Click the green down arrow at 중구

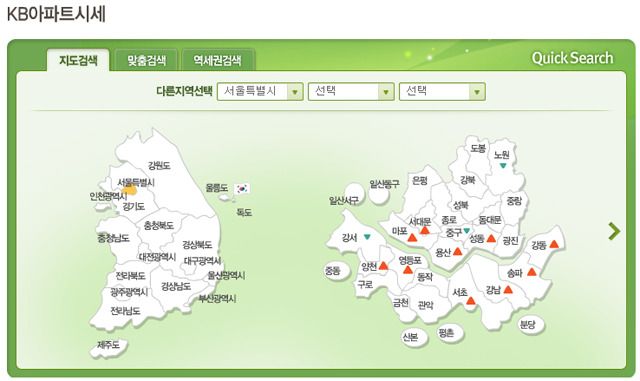coord(467,231)
